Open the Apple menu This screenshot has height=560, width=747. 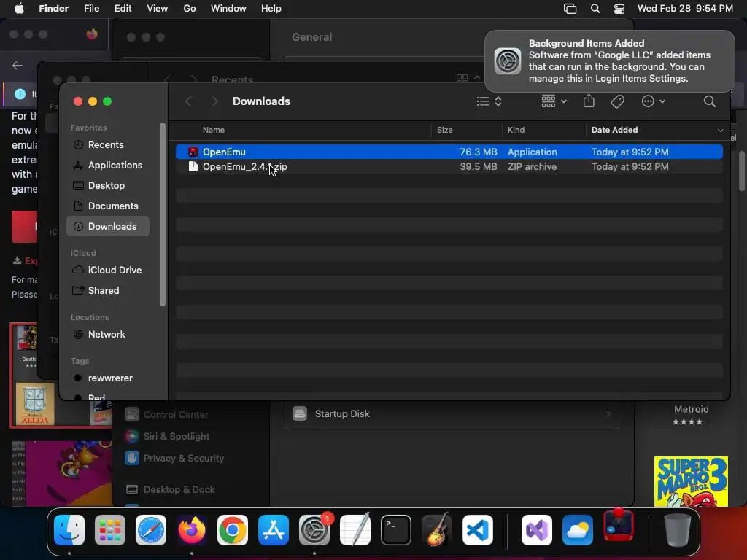(19, 9)
